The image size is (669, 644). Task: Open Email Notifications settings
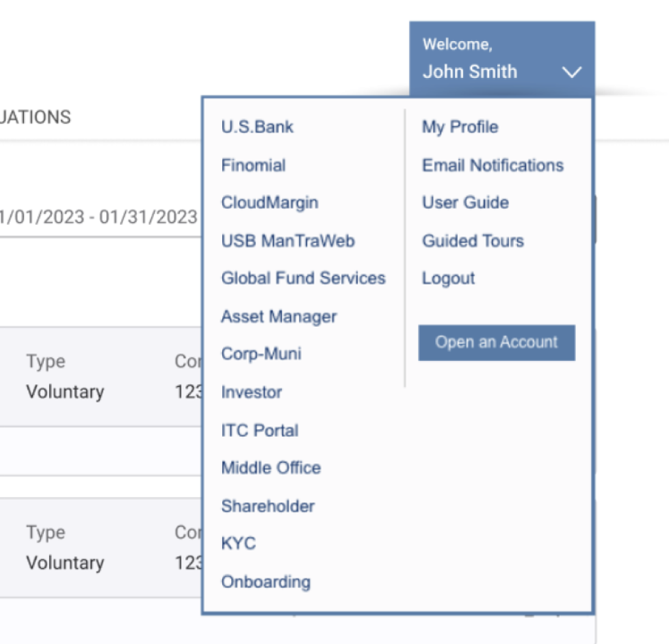coord(493,165)
